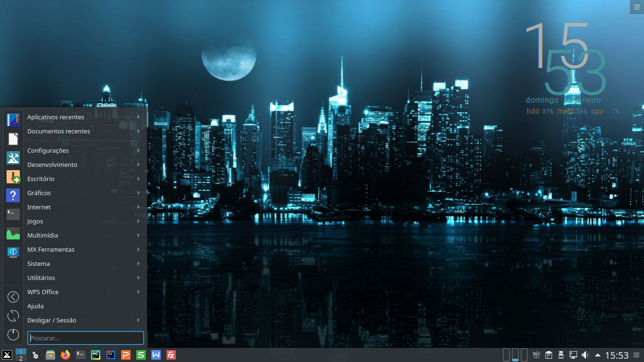Click the help question mark favorite icon
Image resolution: width=644 pixels, height=362 pixels.
pyautogui.click(x=13, y=195)
